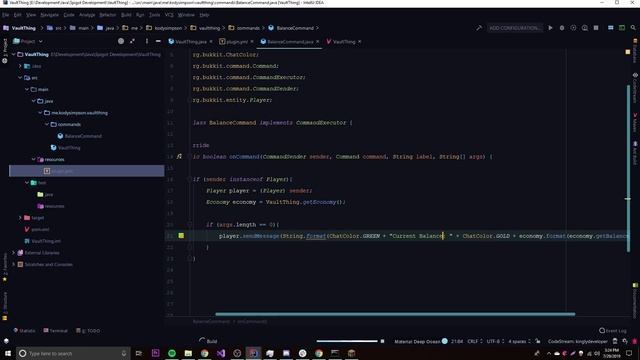Toggle fold marker beside the if args.length line

coord(189,224)
